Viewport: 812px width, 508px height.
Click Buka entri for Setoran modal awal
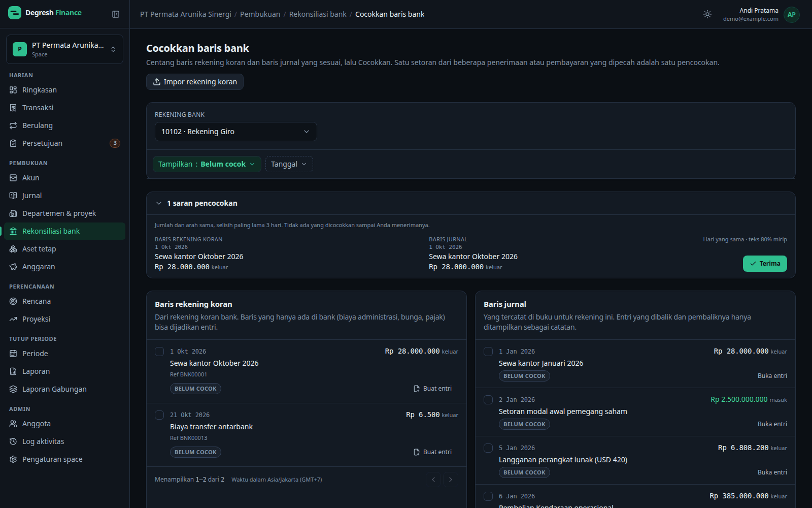tap(772, 424)
